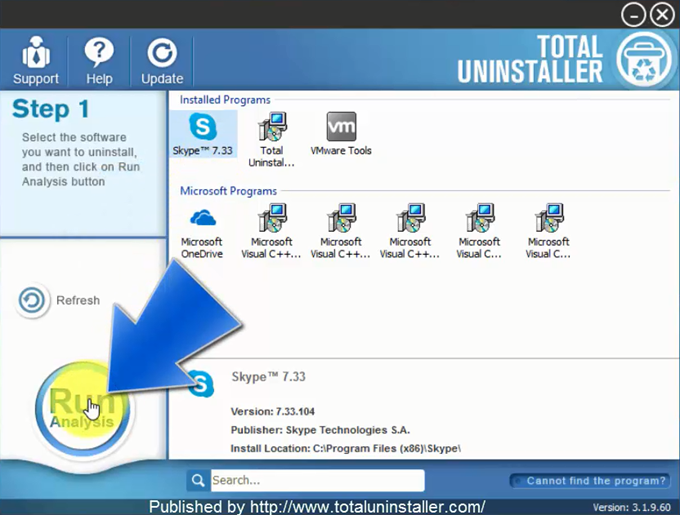Select the second Microsoft Visual C++ entry
680x515 pixels.
[340, 232]
